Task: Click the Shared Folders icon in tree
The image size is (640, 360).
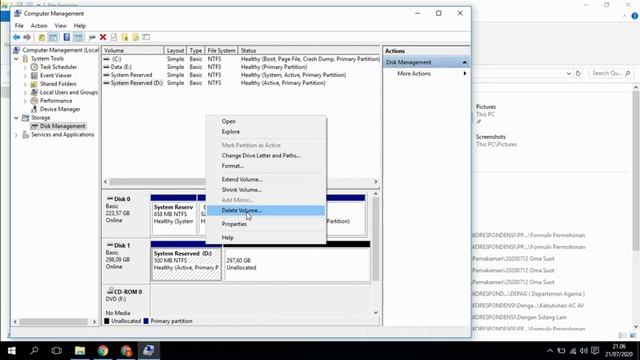Action: click(34, 84)
